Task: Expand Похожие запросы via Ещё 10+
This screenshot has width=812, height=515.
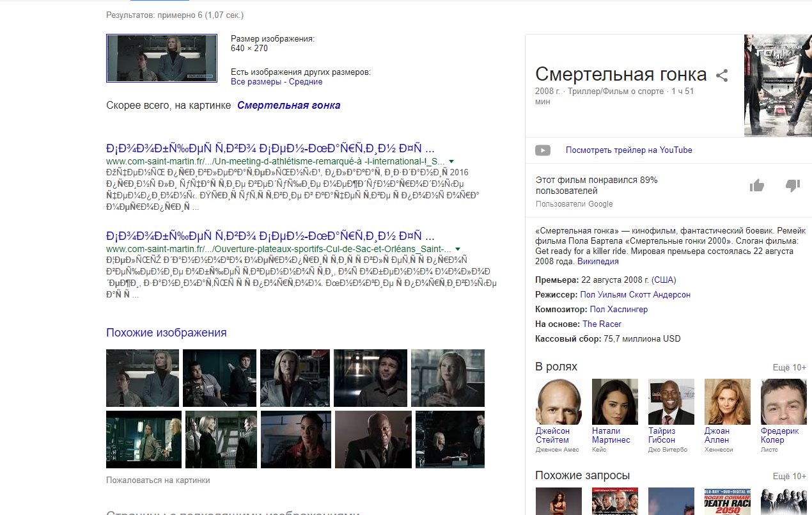Action: pyautogui.click(x=790, y=476)
